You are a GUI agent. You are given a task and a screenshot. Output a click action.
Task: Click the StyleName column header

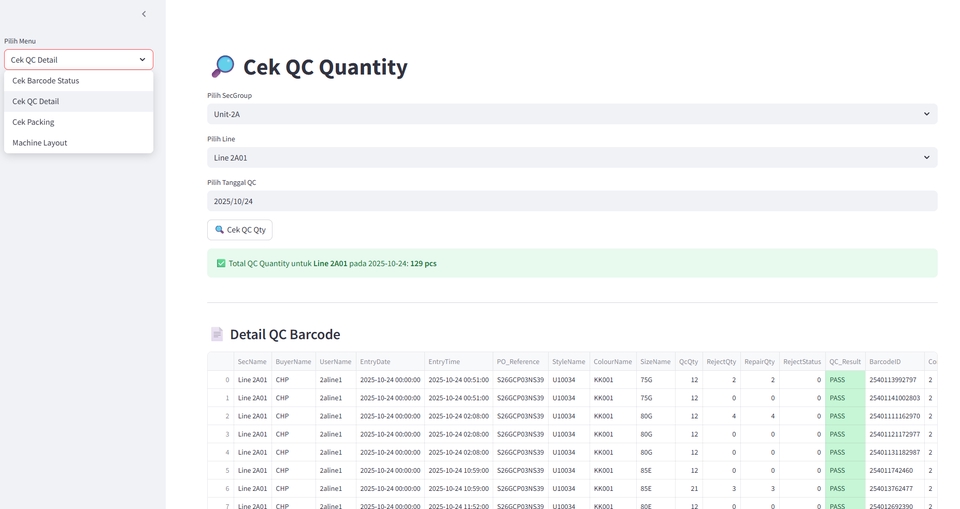568,362
